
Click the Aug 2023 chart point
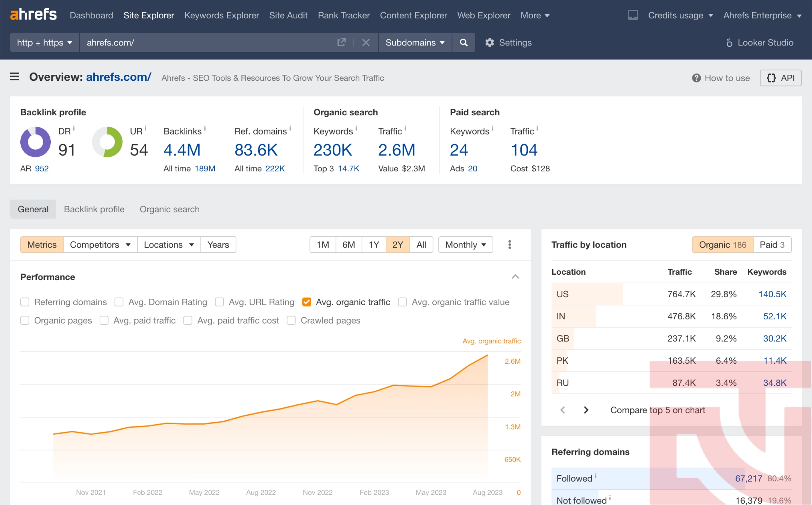point(488,355)
